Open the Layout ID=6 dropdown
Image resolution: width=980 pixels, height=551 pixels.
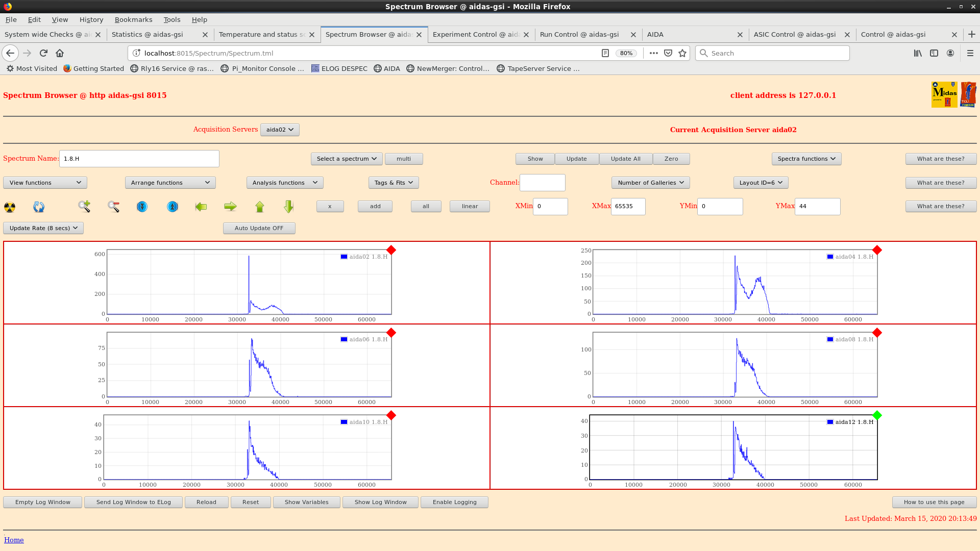point(761,183)
